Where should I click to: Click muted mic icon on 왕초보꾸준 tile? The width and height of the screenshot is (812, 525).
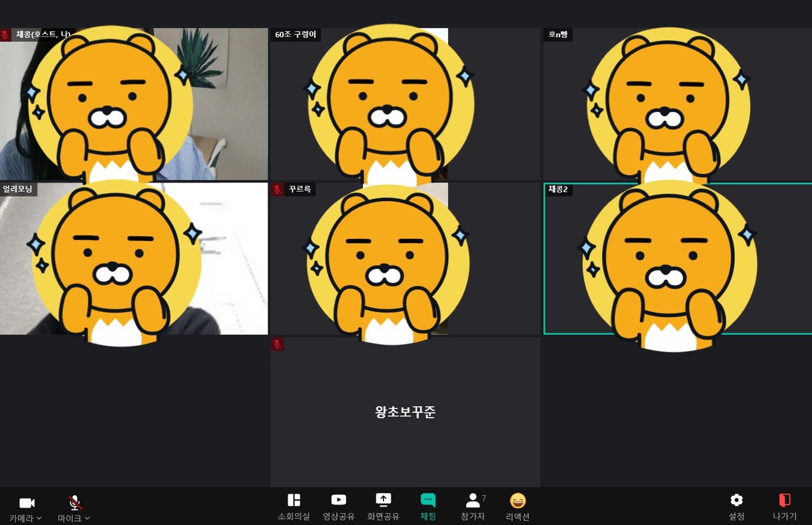tap(277, 344)
